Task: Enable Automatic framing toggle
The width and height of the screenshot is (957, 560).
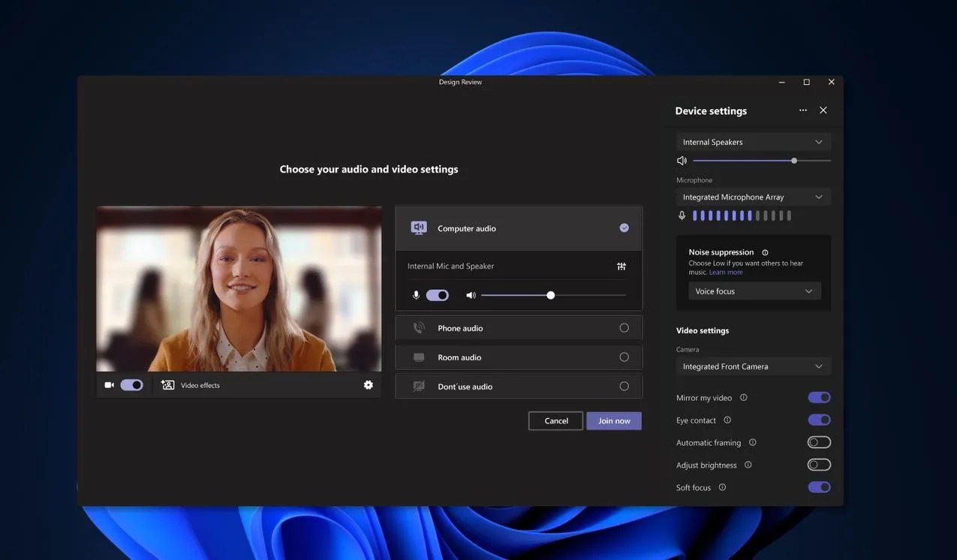Action: tap(819, 443)
